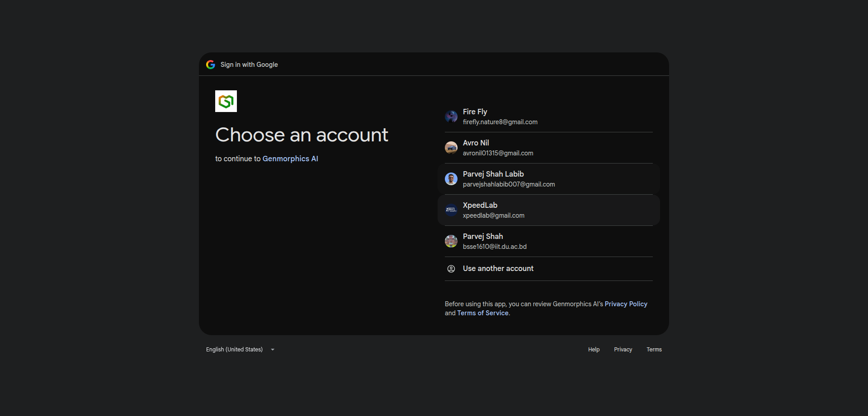Click the Terms footer link
The image size is (868, 416).
(x=654, y=350)
